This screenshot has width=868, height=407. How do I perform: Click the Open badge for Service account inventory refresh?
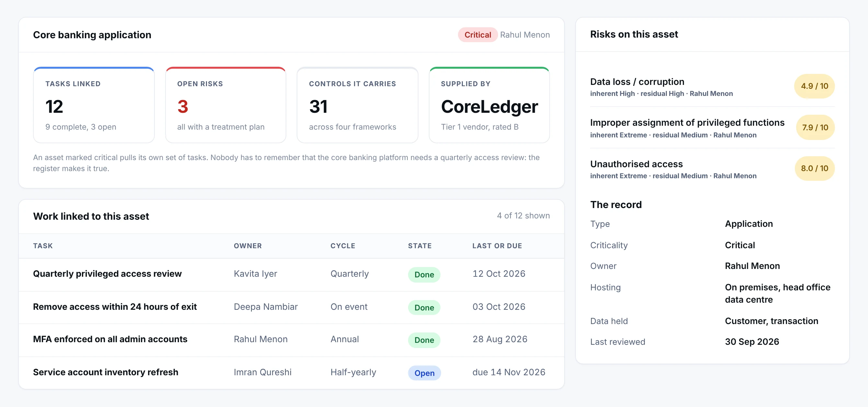[x=424, y=373]
